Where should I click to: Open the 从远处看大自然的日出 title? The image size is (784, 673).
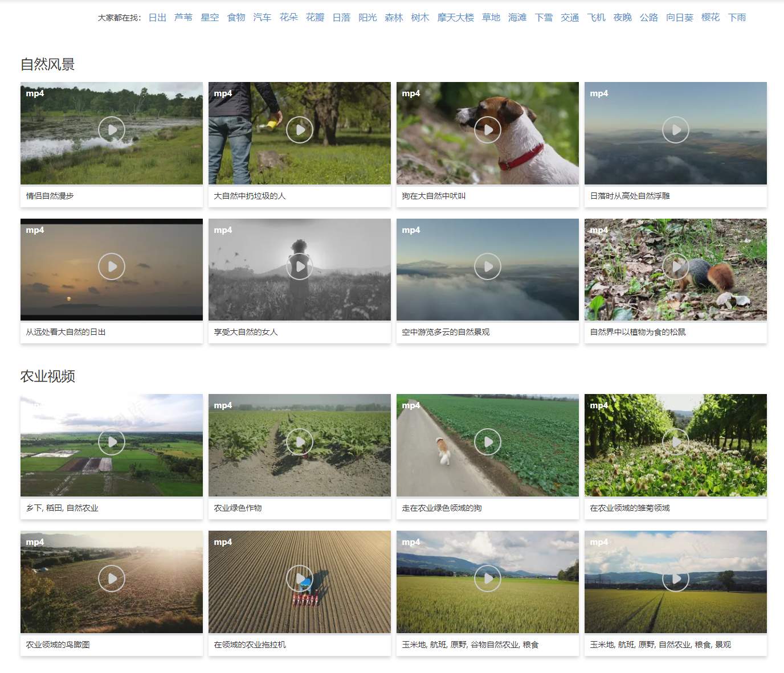coord(66,332)
